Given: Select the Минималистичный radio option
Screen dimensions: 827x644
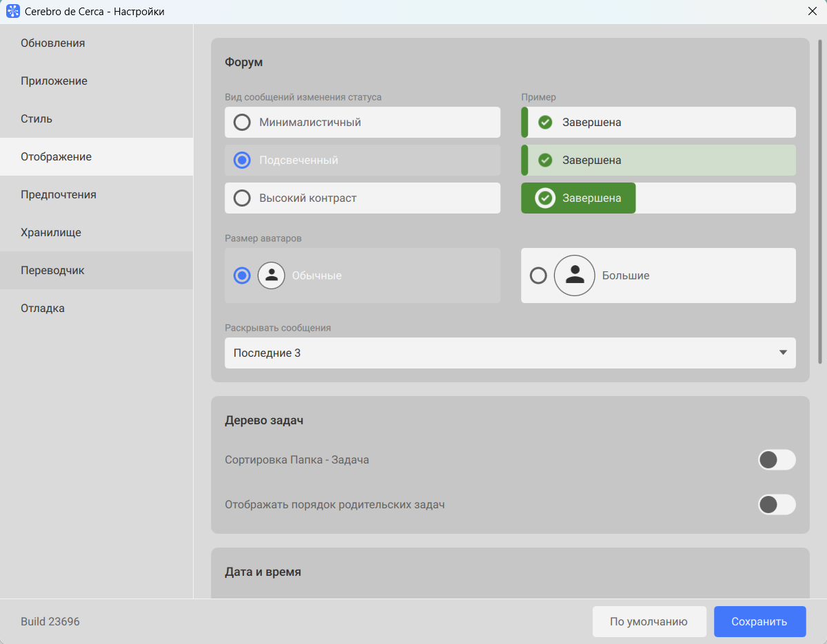Looking at the screenshot, I should [x=242, y=123].
